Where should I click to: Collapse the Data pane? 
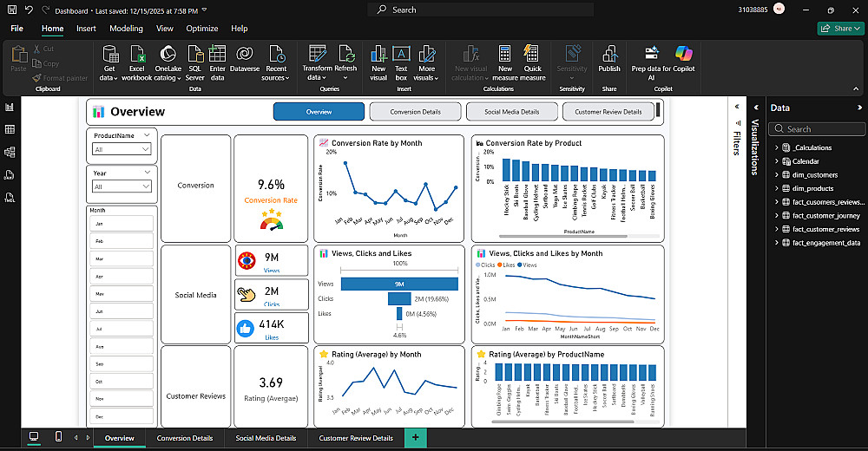pyautogui.click(x=859, y=108)
